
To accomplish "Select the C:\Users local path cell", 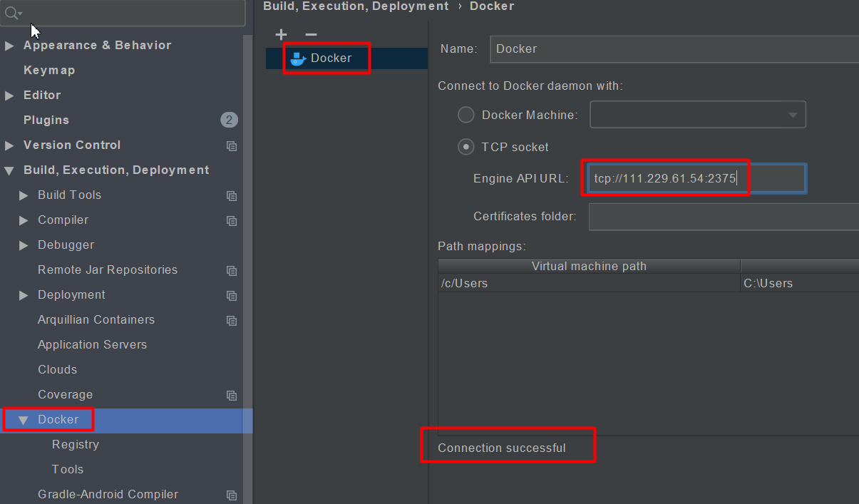I will click(x=800, y=283).
